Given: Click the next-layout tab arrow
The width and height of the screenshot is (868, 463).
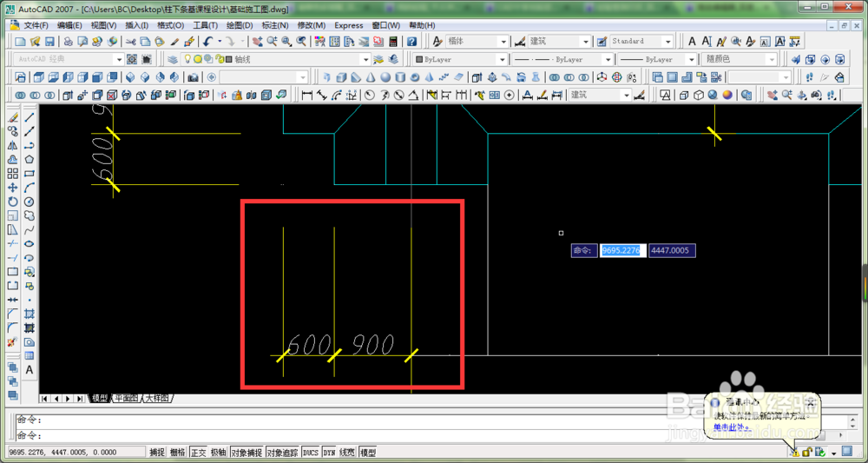Looking at the screenshot, I should 69,399.
